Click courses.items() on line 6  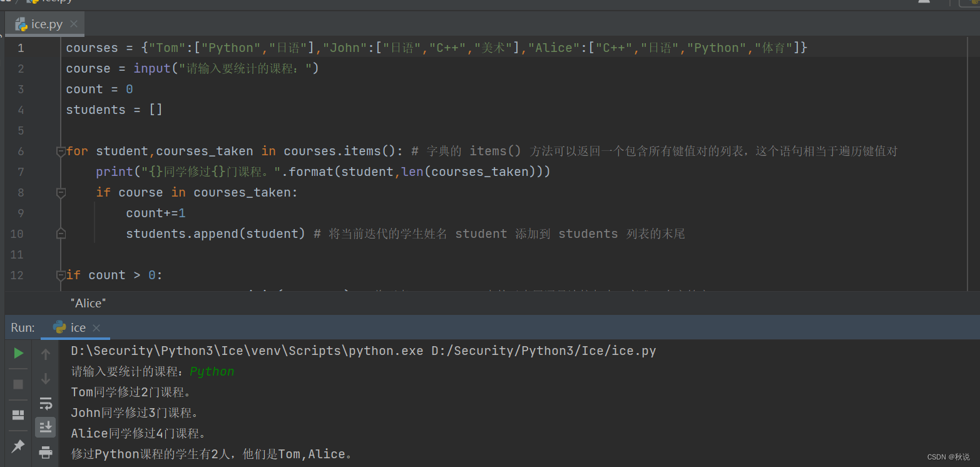[340, 151]
